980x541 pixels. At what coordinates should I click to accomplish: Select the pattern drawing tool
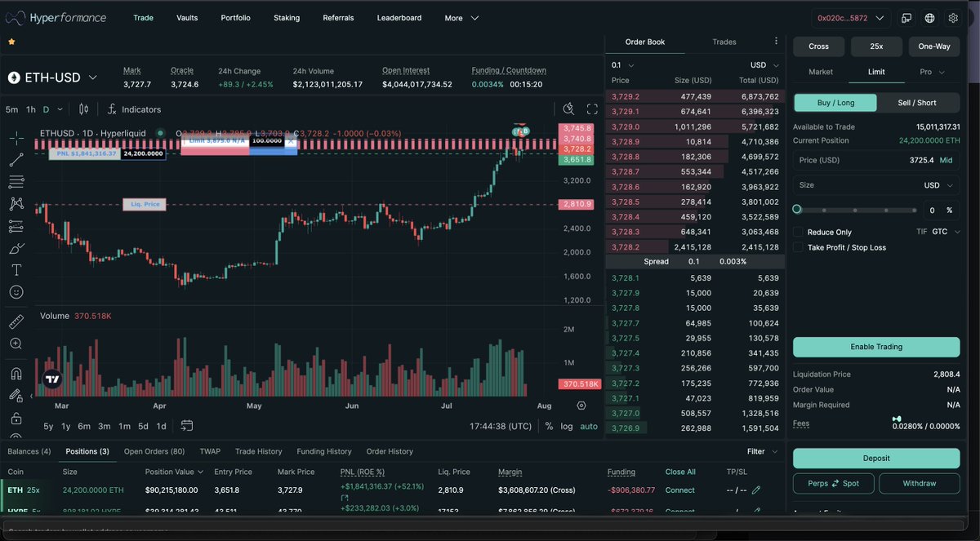point(16,204)
